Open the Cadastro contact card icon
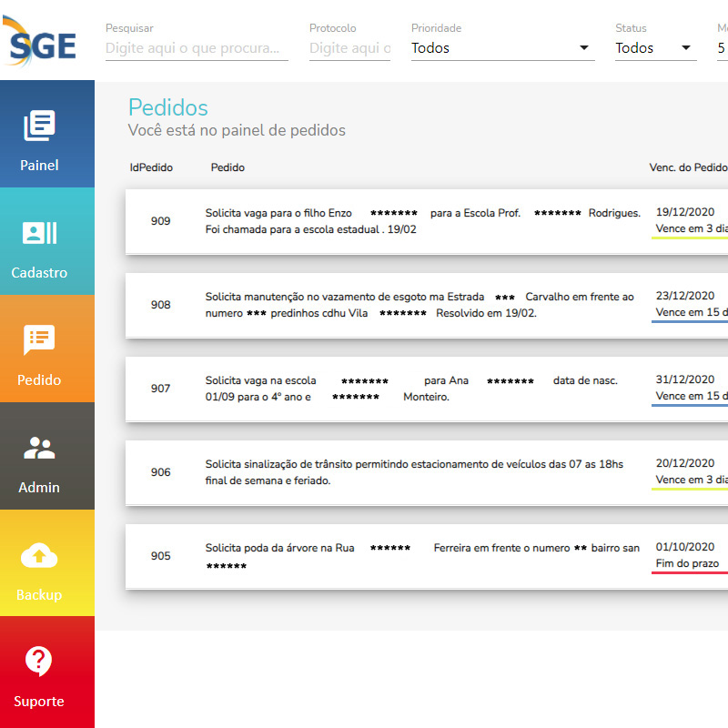The image size is (728, 728). 39,233
